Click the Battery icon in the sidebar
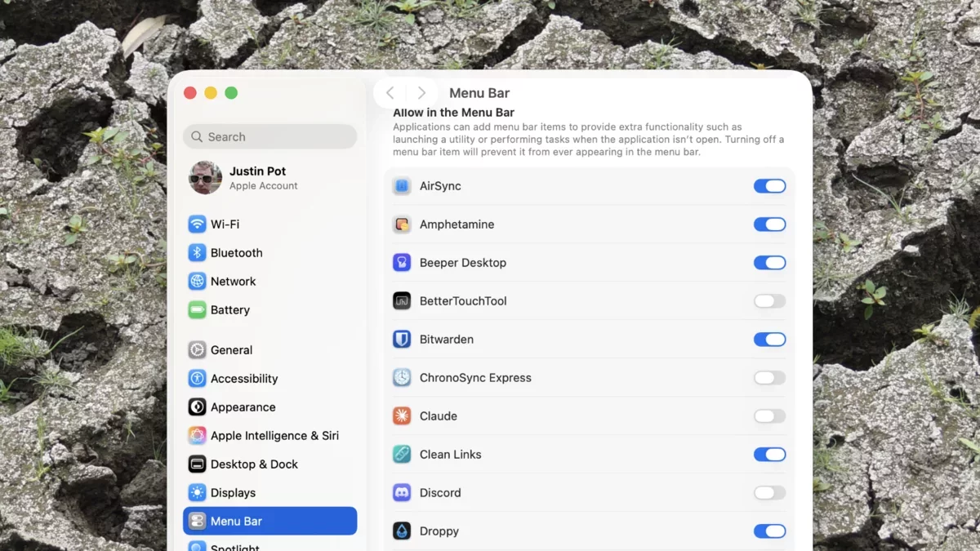 point(197,309)
